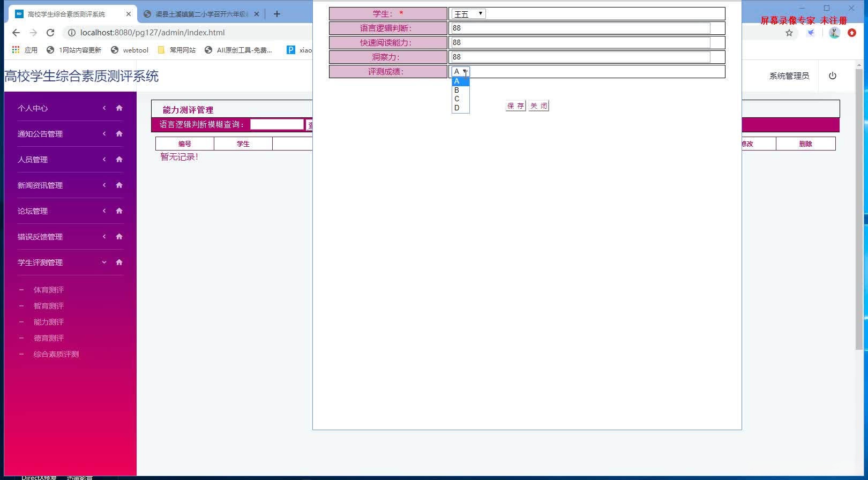Click the home icon beside 通知公告管理
The width and height of the screenshot is (868, 480).
click(119, 133)
